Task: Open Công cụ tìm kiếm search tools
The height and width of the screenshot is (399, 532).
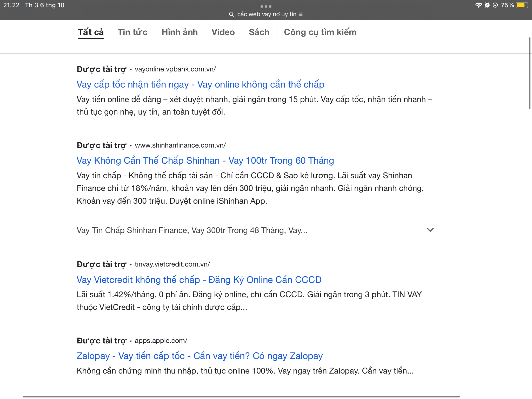Action: pyautogui.click(x=320, y=32)
